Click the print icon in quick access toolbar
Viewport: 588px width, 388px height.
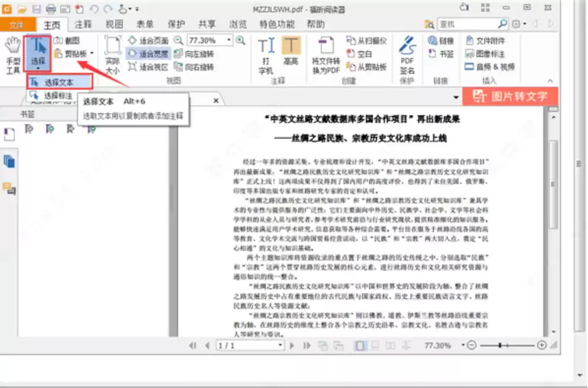[x=51, y=9]
